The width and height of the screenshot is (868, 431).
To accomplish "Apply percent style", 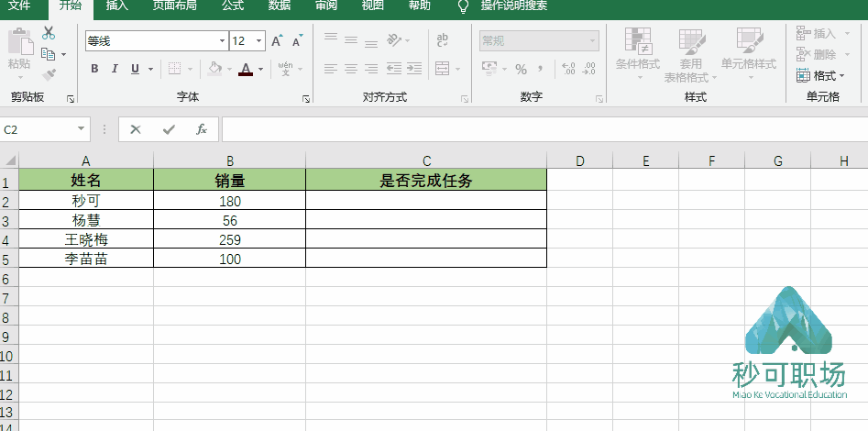I will [521, 70].
